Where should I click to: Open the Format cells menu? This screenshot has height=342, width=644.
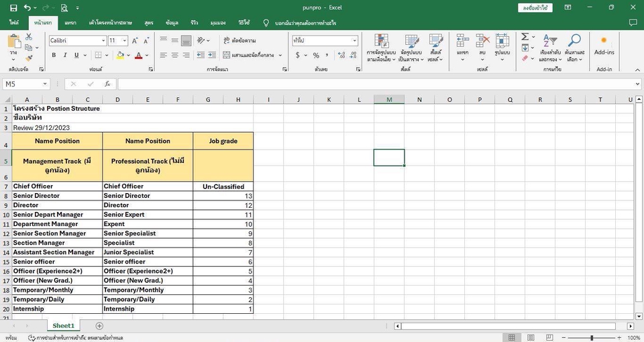tap(502, 48)
